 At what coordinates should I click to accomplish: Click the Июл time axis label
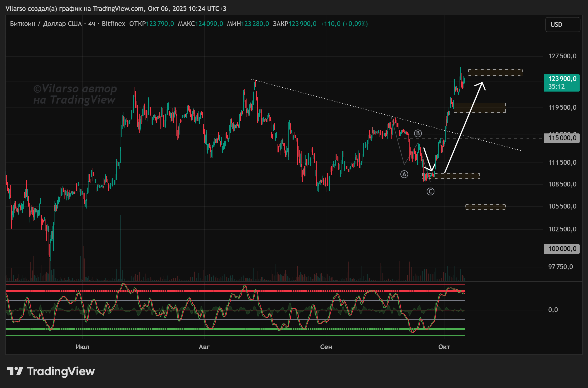(82, 347)
